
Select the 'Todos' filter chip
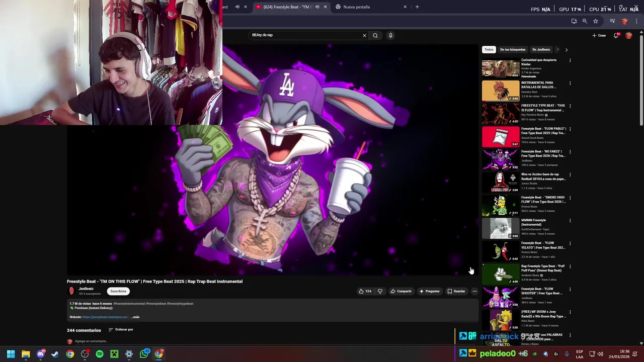pyautogui.click(x=489, y=50)
